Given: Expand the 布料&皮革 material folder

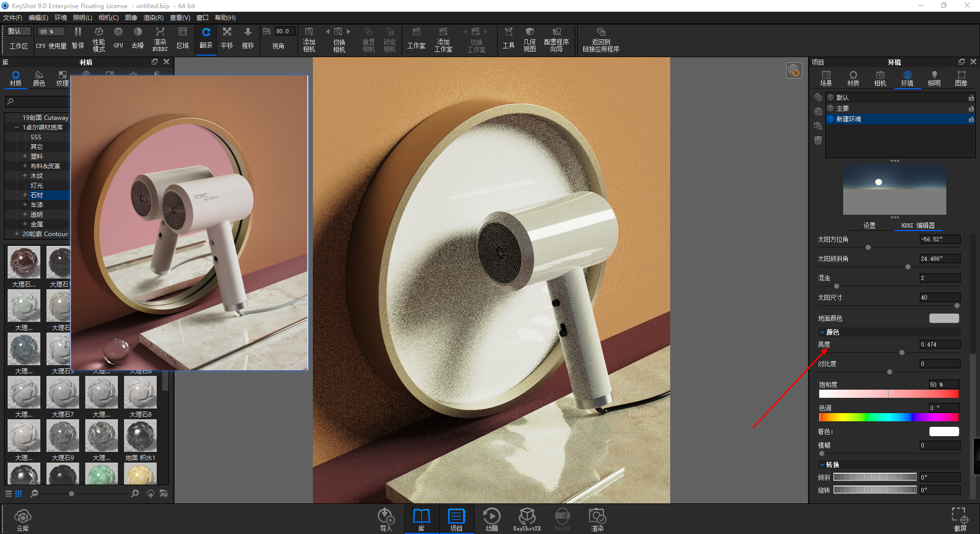Looking at the screenshot, I should coord(24,166).
